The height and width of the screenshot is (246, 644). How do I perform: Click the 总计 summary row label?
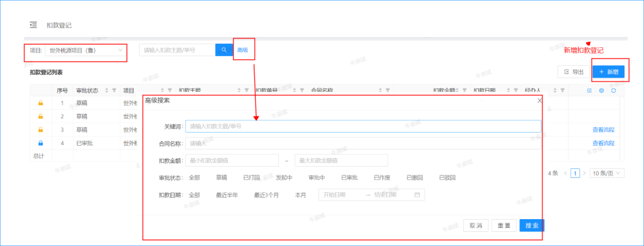click(39, 156)
